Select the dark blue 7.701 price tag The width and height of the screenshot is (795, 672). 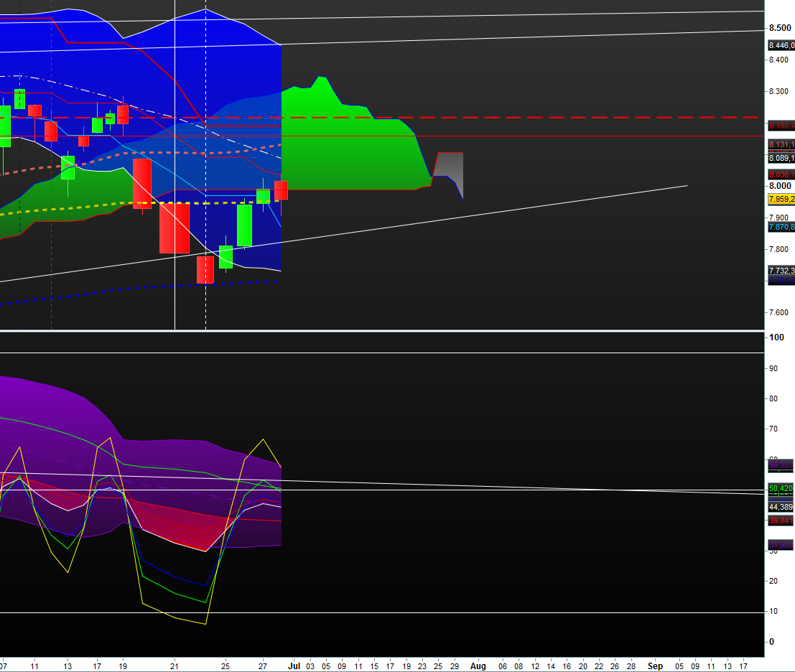point(781,280)
